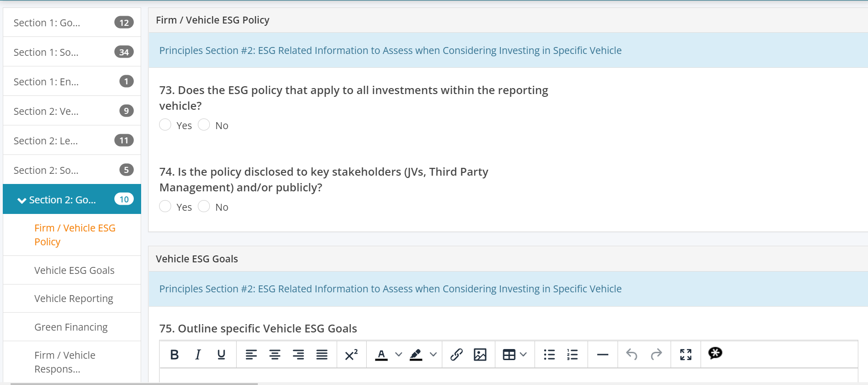Open Section 1: Go... in sidebar

click(x=72, y=23)
